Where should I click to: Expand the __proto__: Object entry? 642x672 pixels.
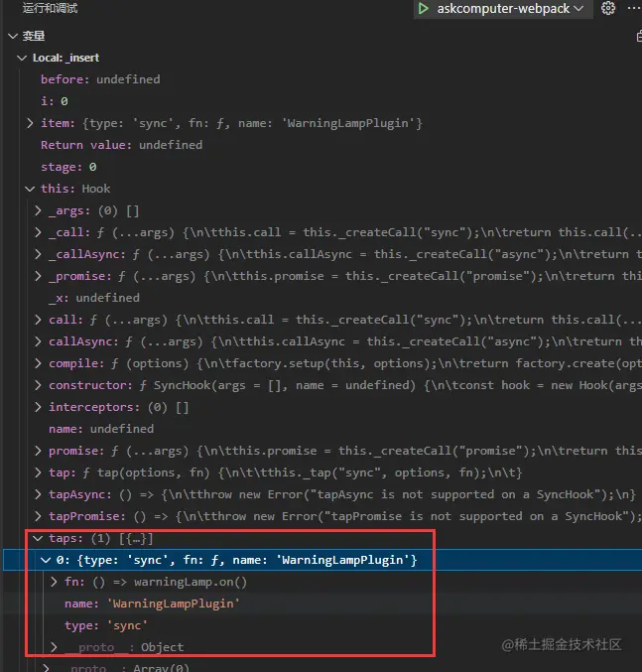54,647
